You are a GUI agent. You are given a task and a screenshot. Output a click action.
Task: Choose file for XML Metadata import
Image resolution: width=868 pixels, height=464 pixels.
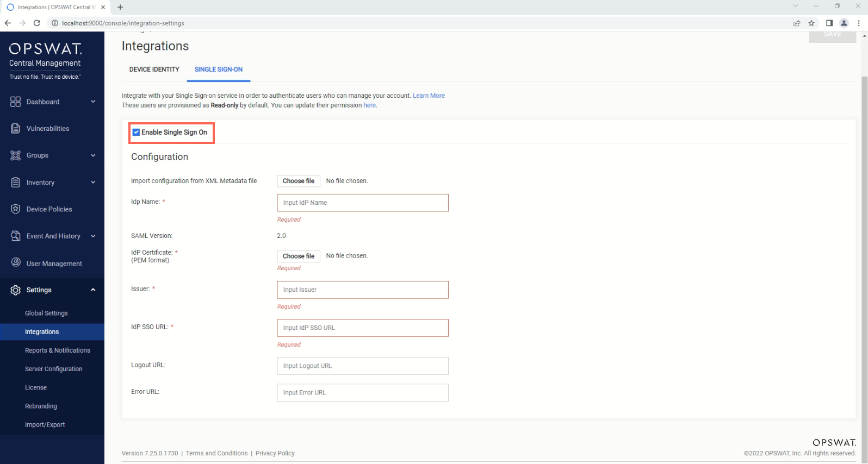pos(299,181)
